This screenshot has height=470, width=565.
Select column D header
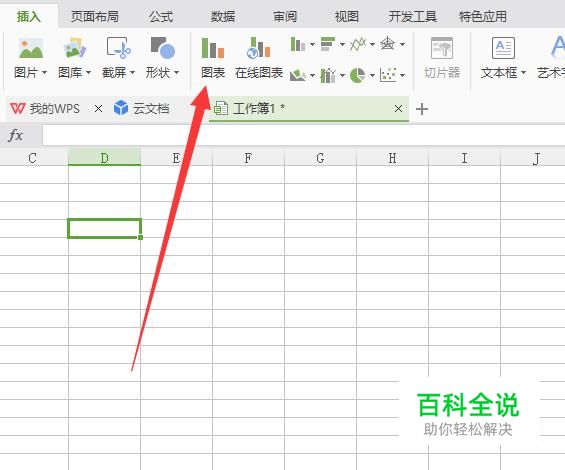point(104,158)
